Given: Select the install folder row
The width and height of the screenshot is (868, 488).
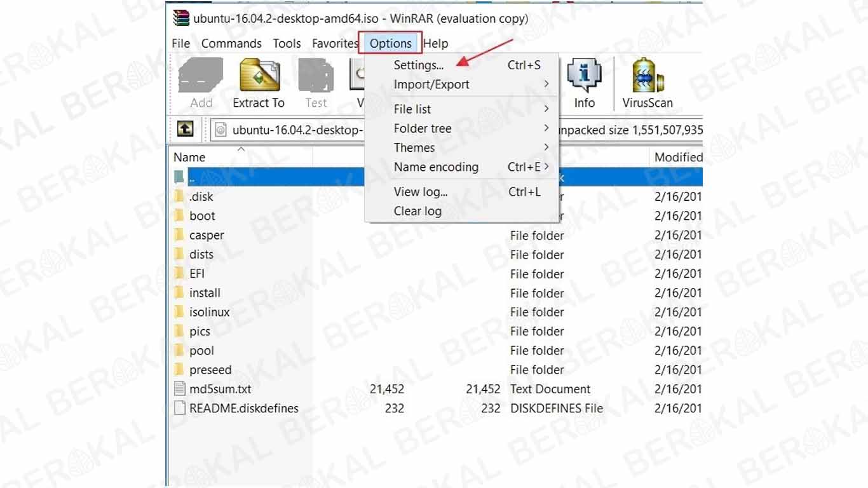Looking at the screenshot, I should (x=436, y=293).
